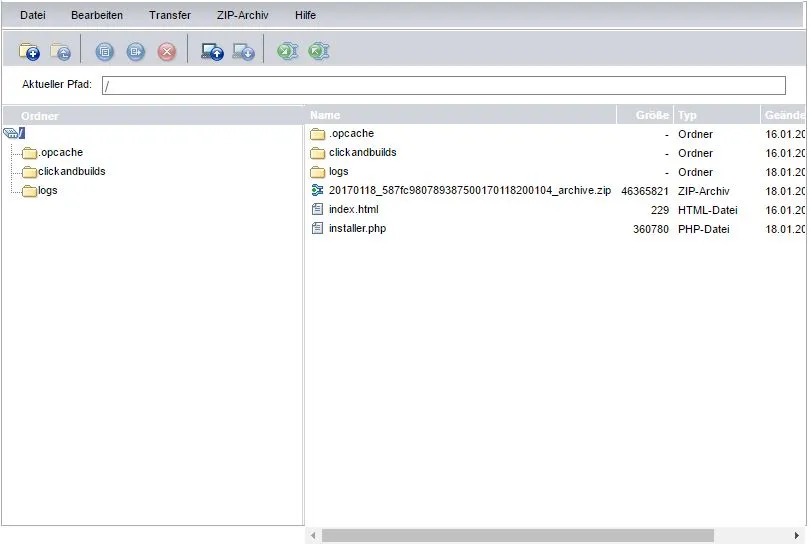This screenshot has width=810, height=547.
Task: Click size value 360780
Action: point(651,229)
